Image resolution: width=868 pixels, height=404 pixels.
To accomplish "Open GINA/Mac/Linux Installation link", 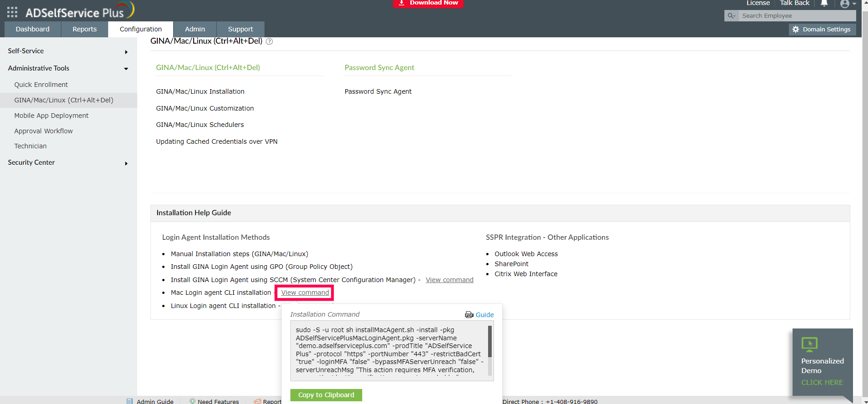I will pos(200,91).
